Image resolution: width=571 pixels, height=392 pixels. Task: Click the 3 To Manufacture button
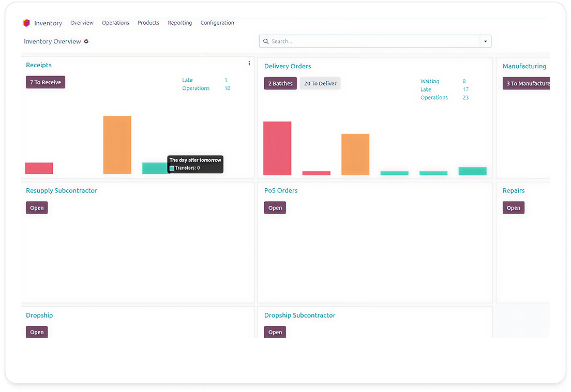[x=526, y=83]
